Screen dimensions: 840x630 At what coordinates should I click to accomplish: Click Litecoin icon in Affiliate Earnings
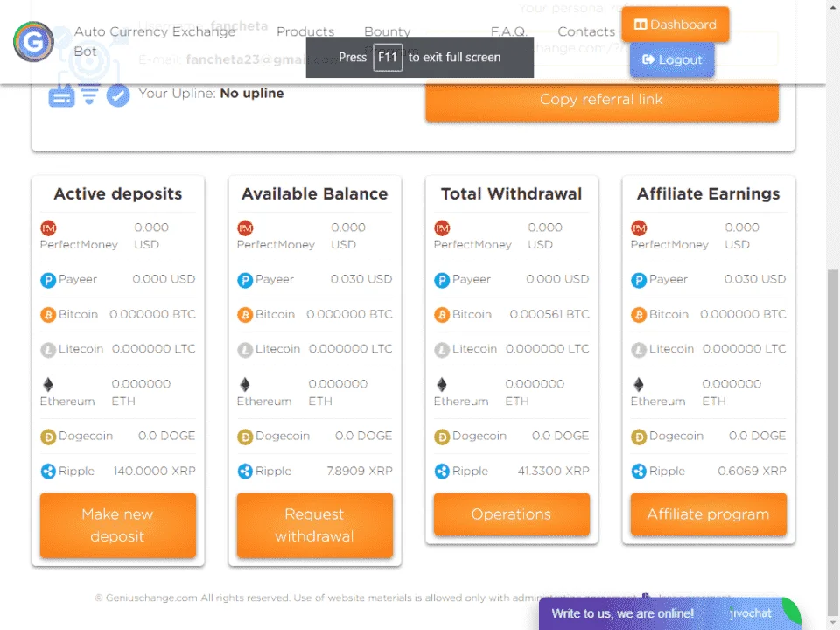639,350
